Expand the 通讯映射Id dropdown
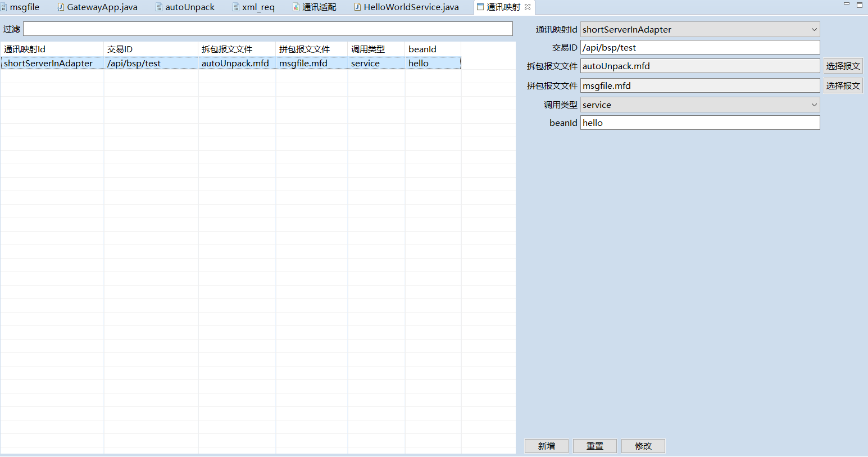868x457 pixels. coord(814,29)
